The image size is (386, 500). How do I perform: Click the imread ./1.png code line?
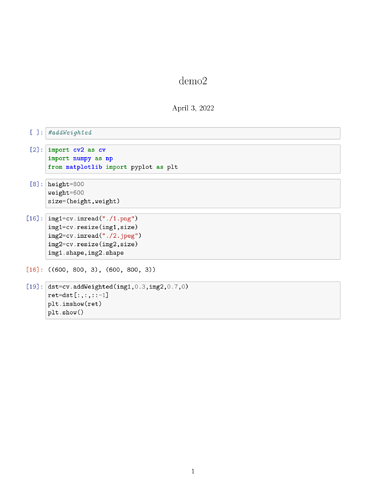tap(93, 219)
